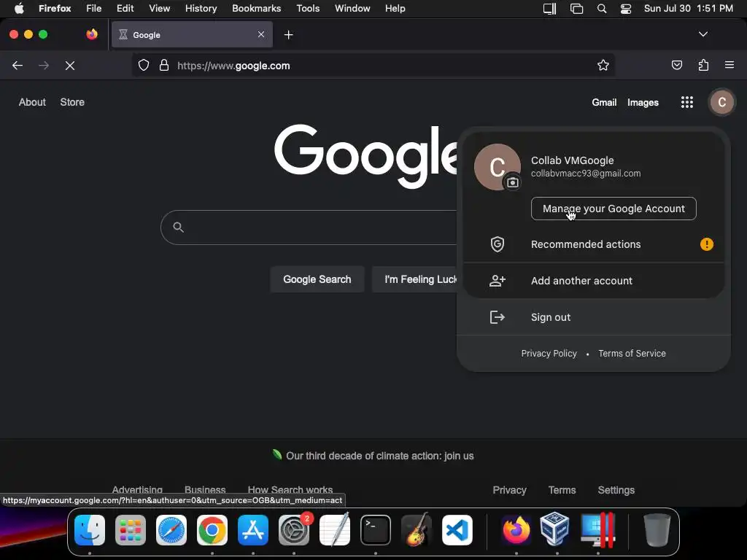747x560 pixels.
Task: Open the tracking protection shield icon
Action: pos(144,65)
